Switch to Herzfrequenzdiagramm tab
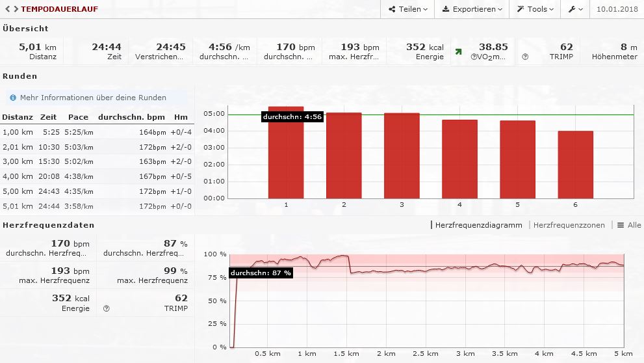Screen dimensions: 644x363 pyautogui.click(x=478, y=225)
